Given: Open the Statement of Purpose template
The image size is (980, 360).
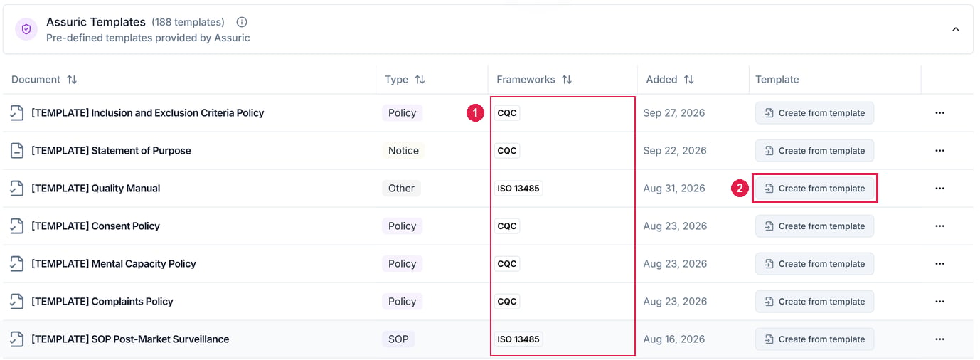Looking at the screenshot, I should pos(111,151).
